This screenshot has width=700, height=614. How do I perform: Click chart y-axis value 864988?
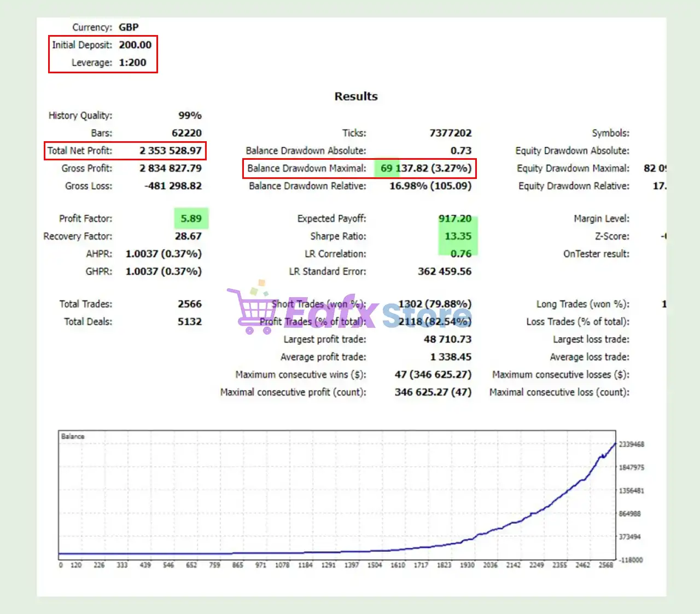[x=630, y=514]
